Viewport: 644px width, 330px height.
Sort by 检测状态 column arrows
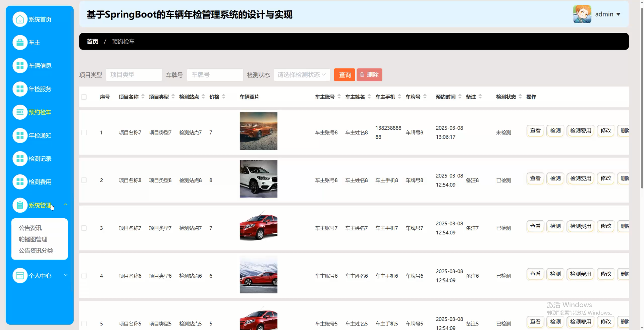tap(520, 97)
